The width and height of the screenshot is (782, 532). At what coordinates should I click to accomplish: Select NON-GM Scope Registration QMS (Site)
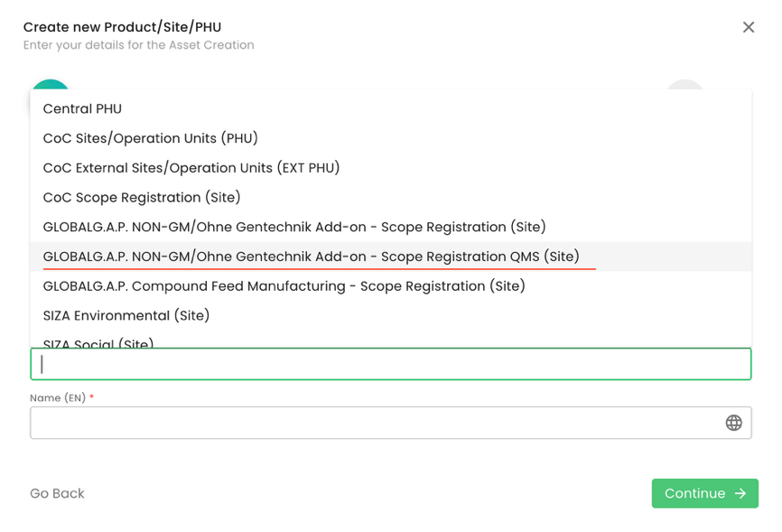coord(312,257)
